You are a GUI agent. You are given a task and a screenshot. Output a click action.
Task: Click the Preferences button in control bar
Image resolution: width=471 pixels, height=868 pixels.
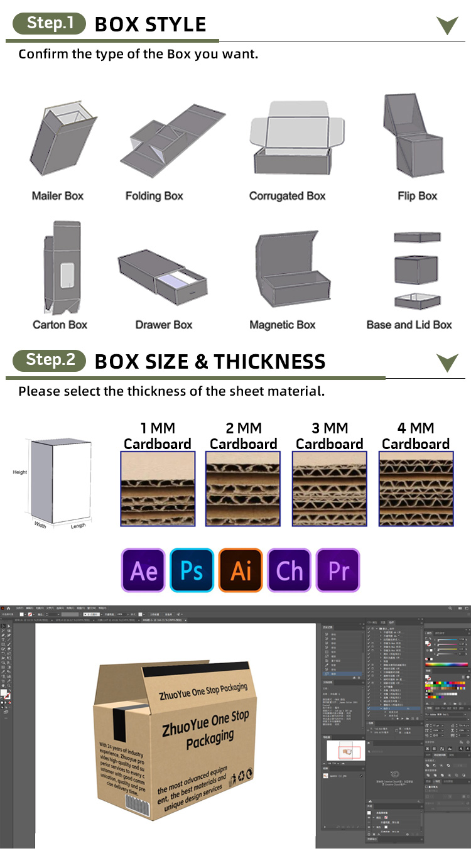[169, 614]
